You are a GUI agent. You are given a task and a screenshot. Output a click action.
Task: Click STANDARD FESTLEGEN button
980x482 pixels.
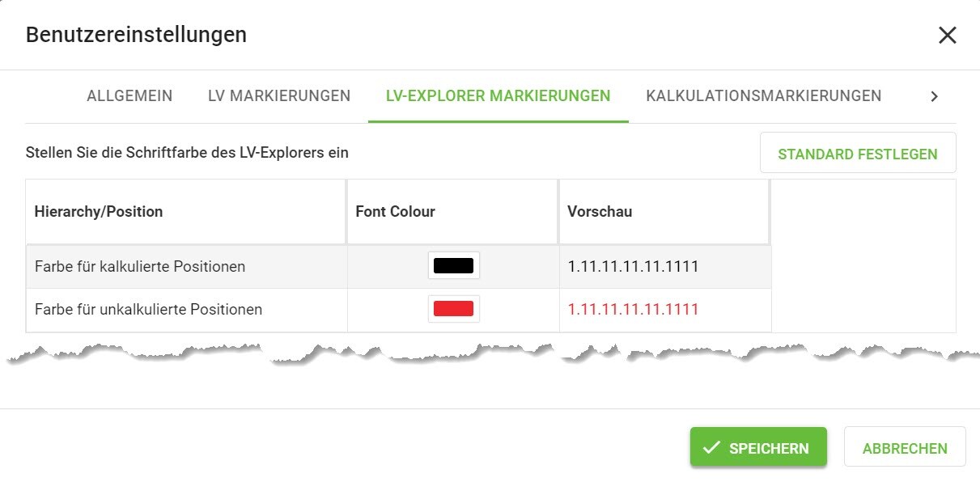(x=858, y=154)
